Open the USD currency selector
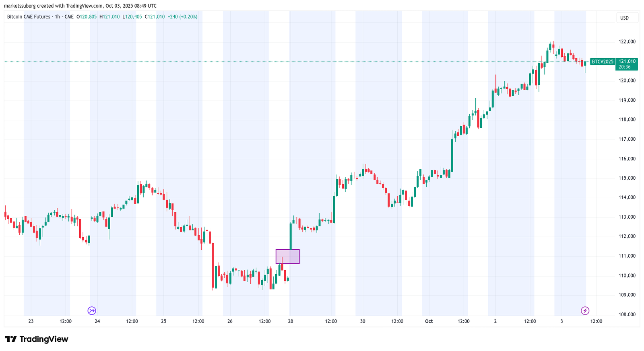 tap(626, 18)
